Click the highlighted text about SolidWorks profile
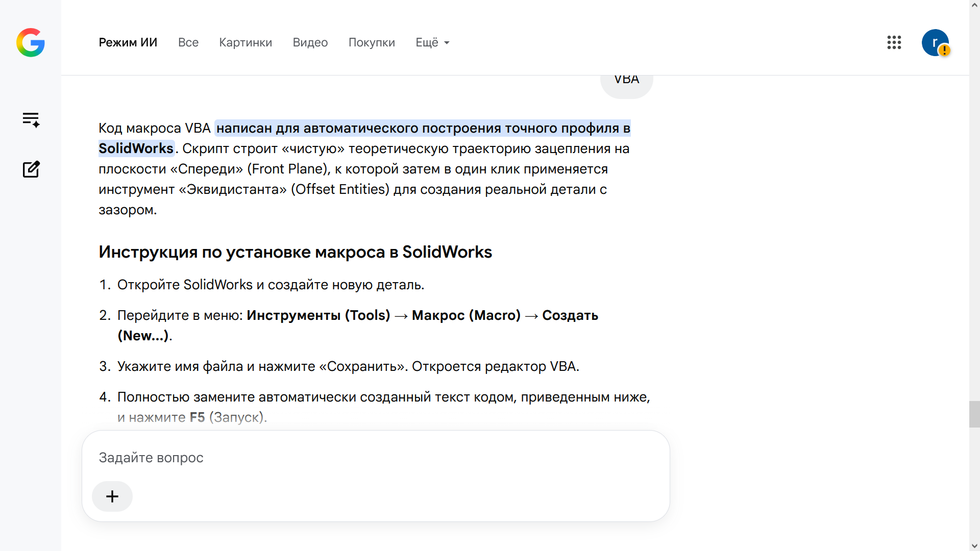The image size is (980, 551). (x=365, y=138)
